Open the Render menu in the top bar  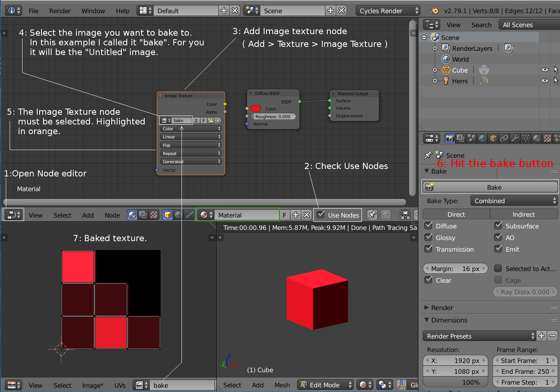click(60, 11)
